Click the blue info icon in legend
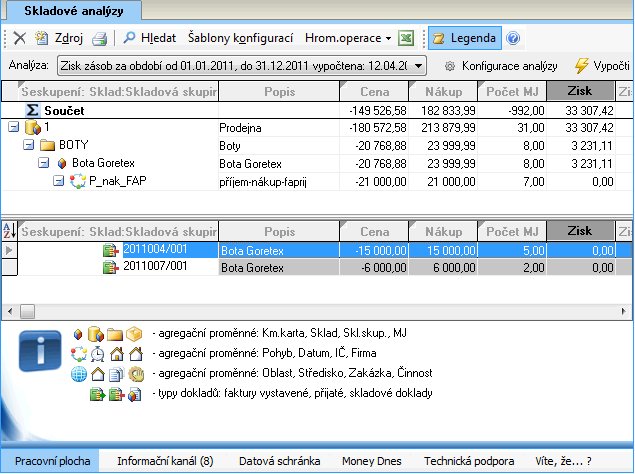635x474 pixels. coord(39,355)
